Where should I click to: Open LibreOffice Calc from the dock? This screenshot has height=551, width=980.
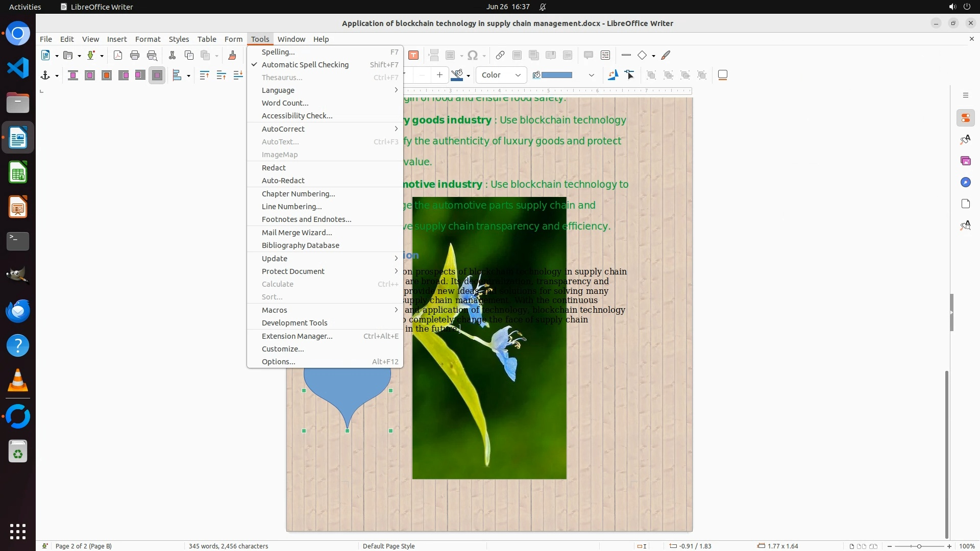tap(18, 173)
